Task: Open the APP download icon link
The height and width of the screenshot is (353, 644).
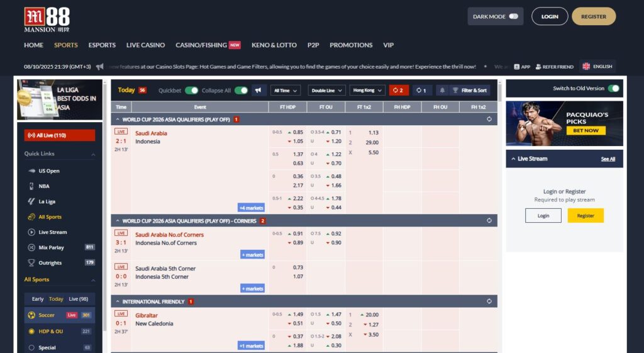Action: tap(522, 67)
